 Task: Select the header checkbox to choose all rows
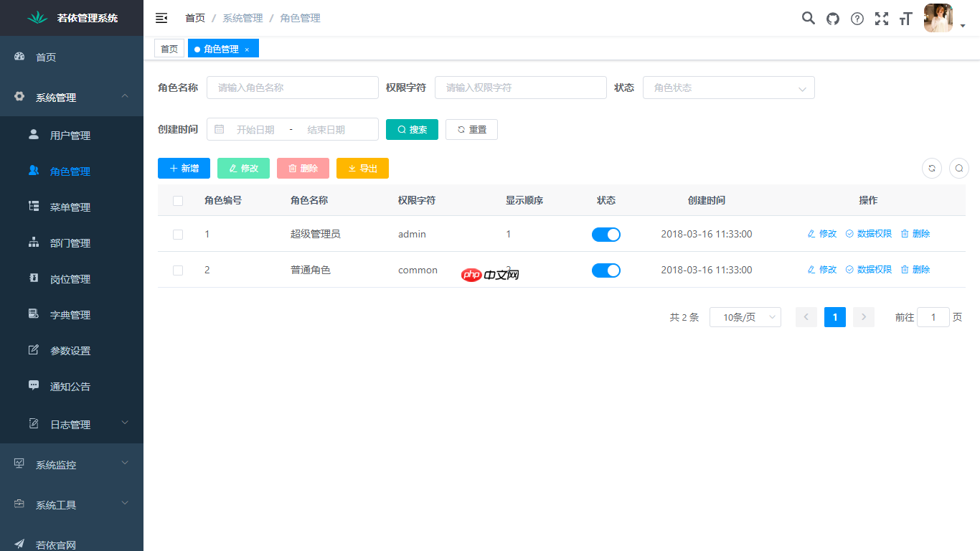(x=178, y=201)
